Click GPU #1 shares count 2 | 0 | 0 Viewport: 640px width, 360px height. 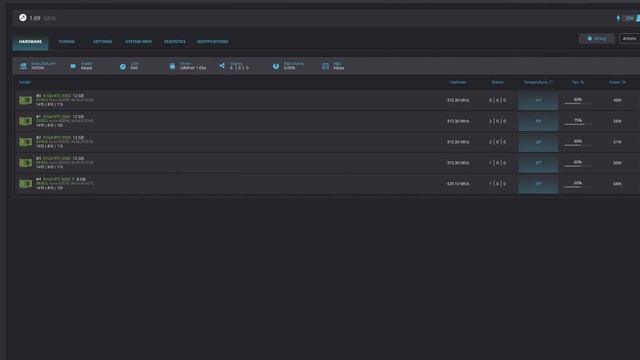coord(497,121)
